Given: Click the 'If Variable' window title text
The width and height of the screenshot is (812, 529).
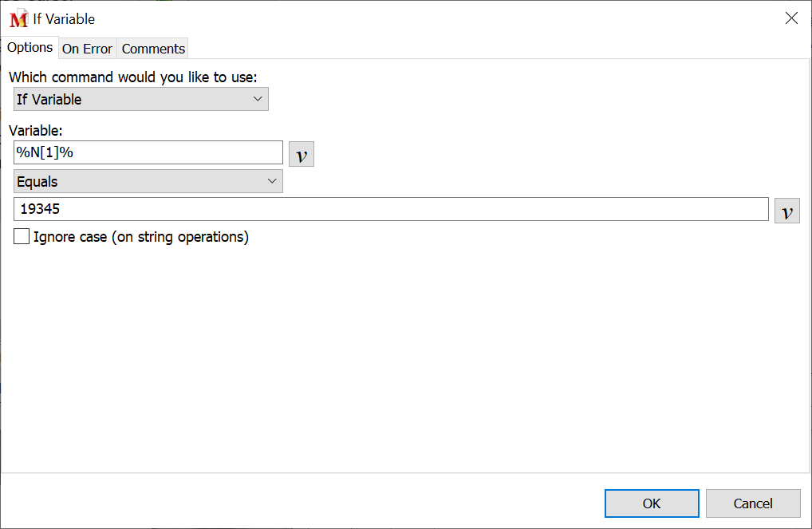Looking at the screenshot, I should (x=64, y=18).
